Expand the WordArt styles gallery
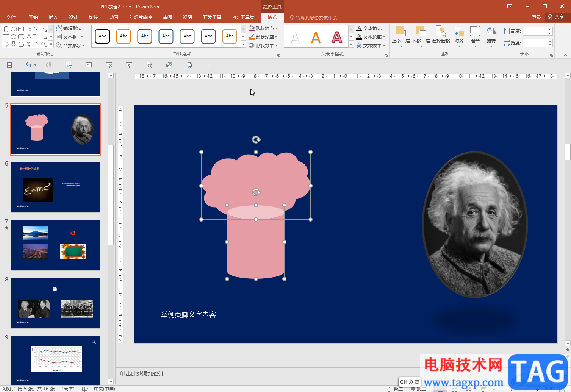This screenshot has width=571, height=392. (x=351, y=44)
